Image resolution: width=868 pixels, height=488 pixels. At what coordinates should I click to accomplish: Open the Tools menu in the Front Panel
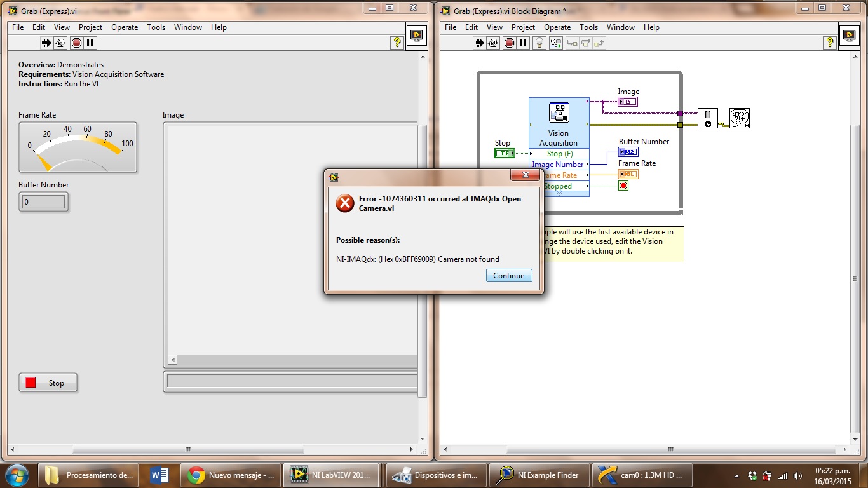point(156,27)
